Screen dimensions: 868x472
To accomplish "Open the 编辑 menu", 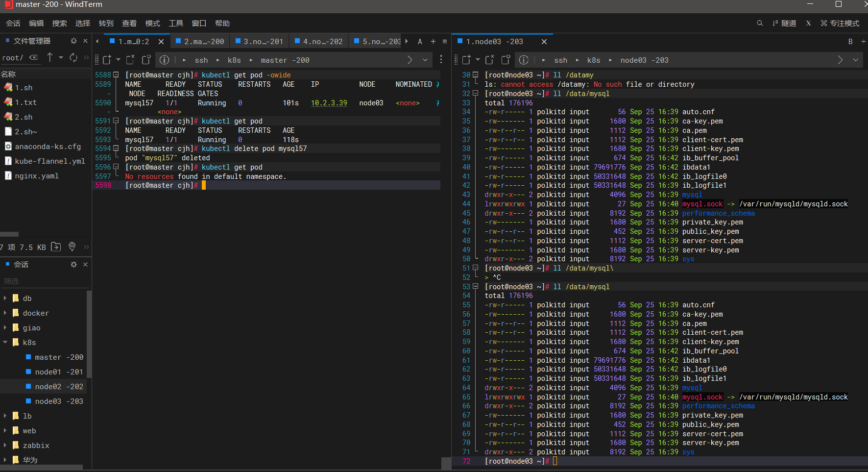I will click(x=36, y=23).
